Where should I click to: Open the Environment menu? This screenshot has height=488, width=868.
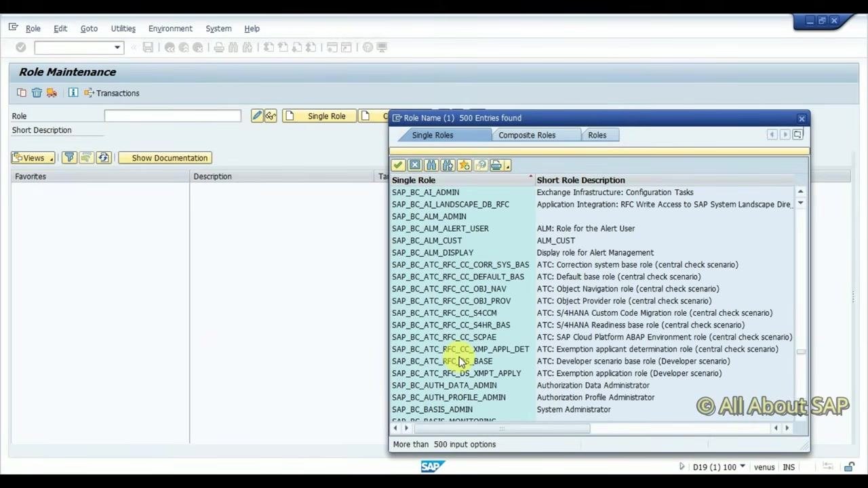coord(170,28)
